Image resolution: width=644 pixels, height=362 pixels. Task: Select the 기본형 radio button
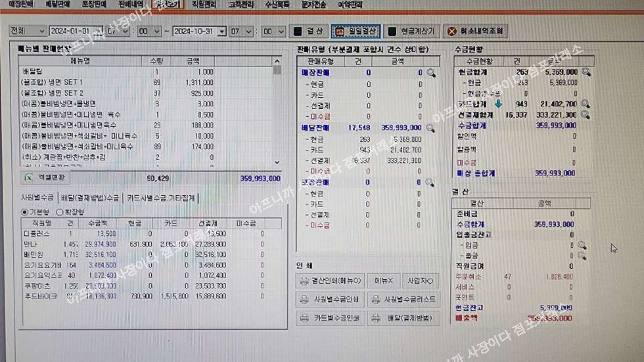coord(25,212)
